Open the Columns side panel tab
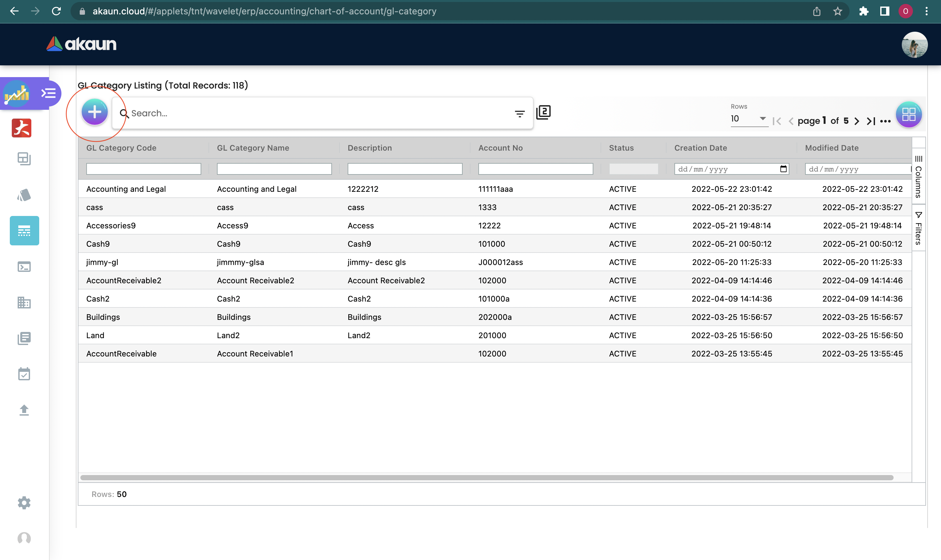This screenshot has height=560, width=941. [918, 177]
